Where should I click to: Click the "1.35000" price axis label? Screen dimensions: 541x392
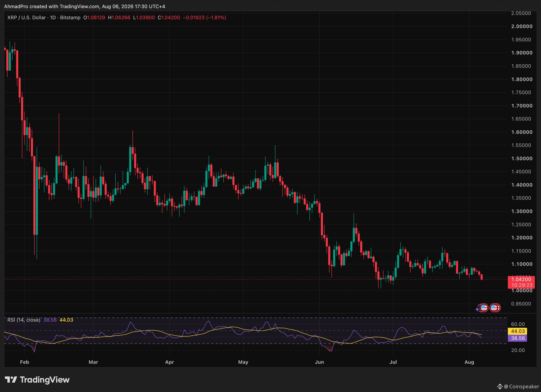pyautogui.click(x=521, y=198)
